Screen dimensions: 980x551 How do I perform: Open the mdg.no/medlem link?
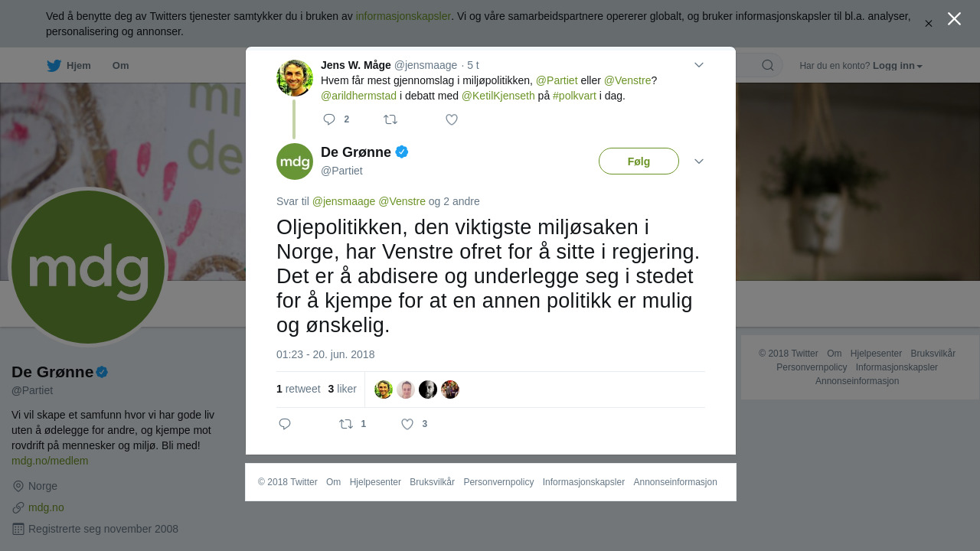[50, 461]
